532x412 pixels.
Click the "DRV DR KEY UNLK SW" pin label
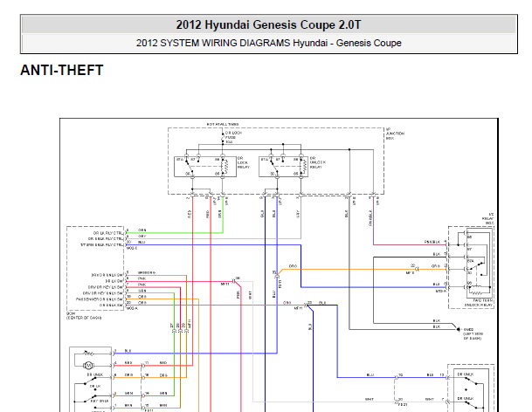tap(103, 293)
